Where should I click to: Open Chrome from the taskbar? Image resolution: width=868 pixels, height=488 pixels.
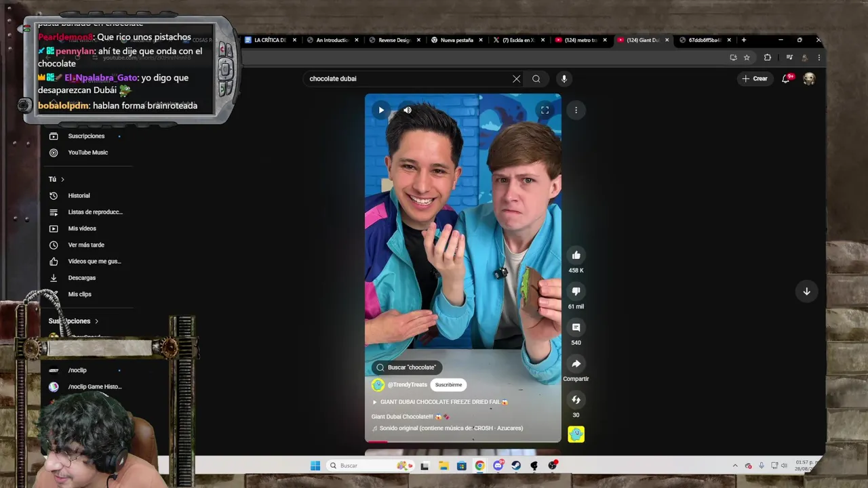tap(479, 466)
